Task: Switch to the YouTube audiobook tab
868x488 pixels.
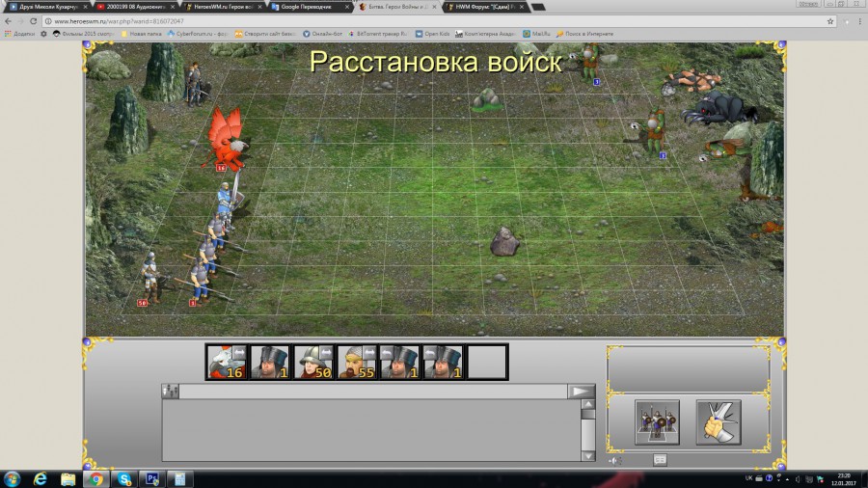Action: pos(134,7)
